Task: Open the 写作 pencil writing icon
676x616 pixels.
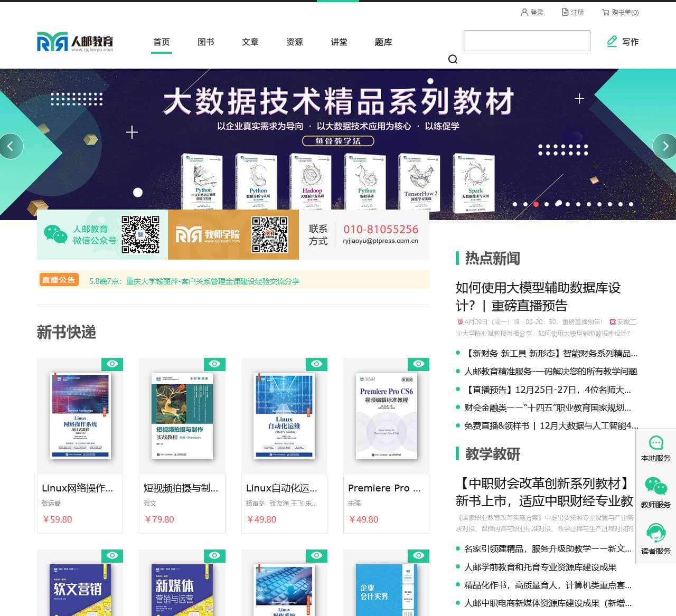Action: (x=612, y=41)
